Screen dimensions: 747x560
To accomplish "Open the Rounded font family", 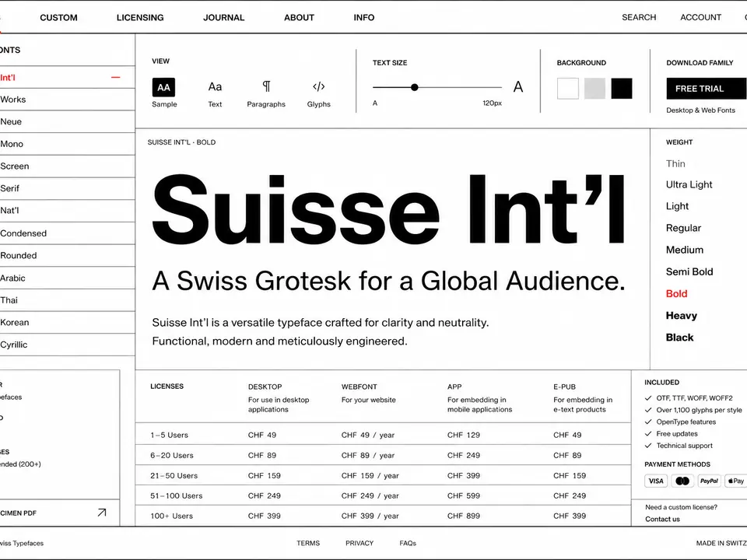I will click(65, 255).
